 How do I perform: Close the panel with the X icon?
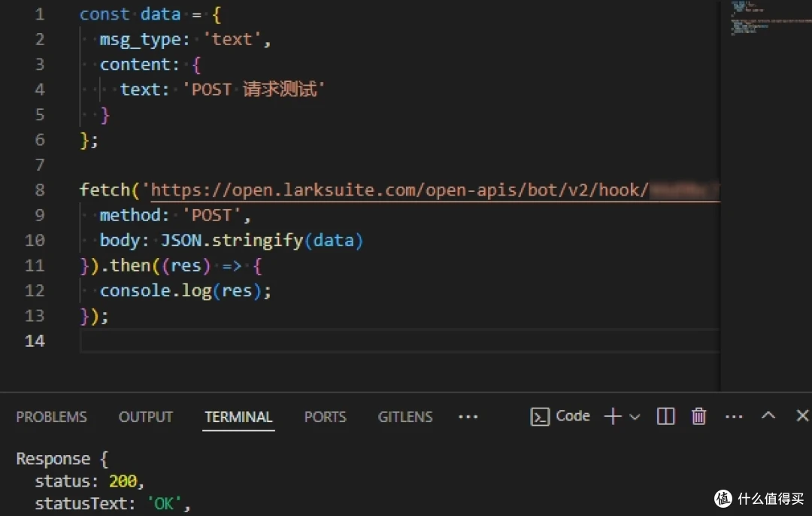803,415
